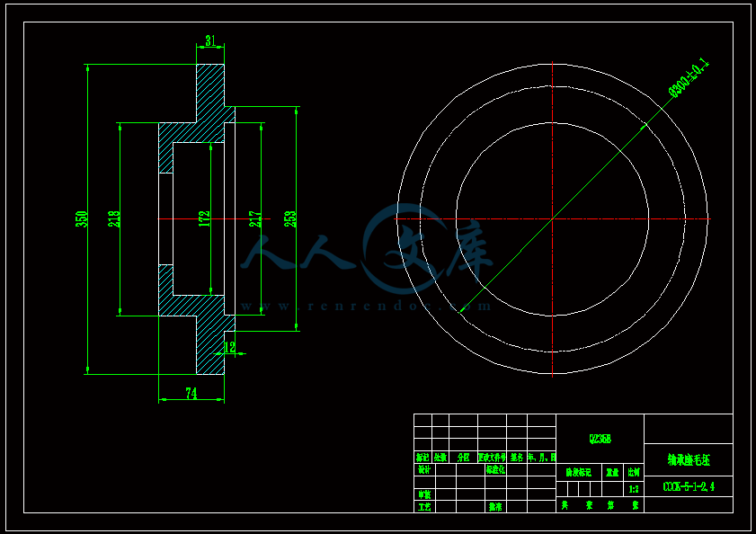Viewport: 756px width, 534px height.
Task: Click the 阶段标记 header cell
Action: coord(579,473)
